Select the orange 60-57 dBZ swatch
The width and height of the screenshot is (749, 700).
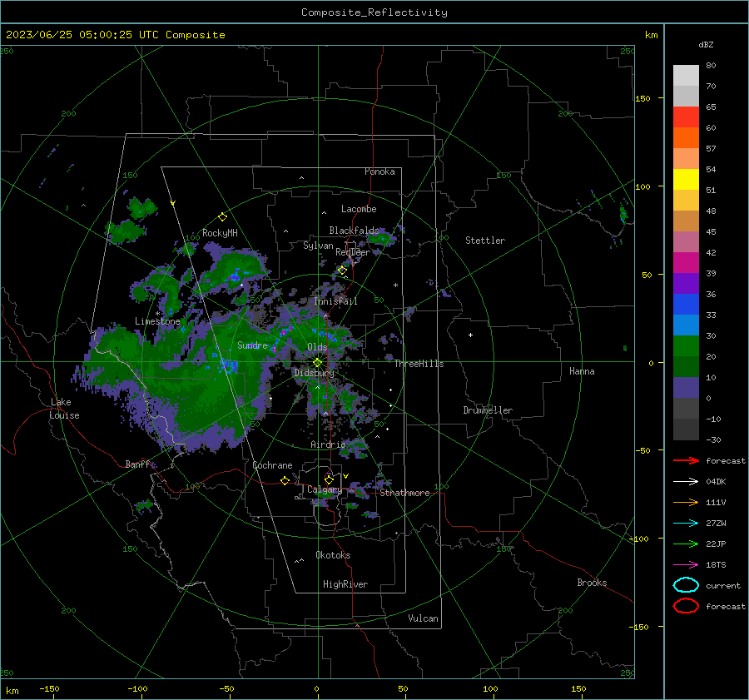[686, 138]
